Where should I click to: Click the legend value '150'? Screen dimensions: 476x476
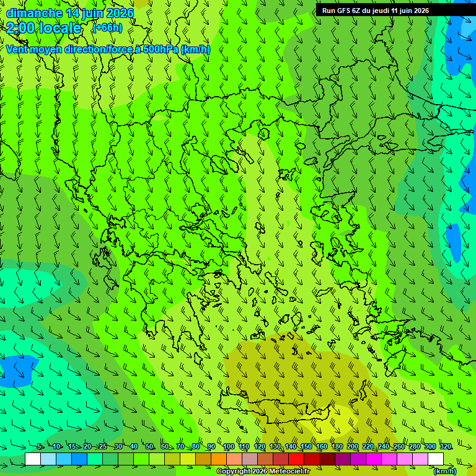306,446
